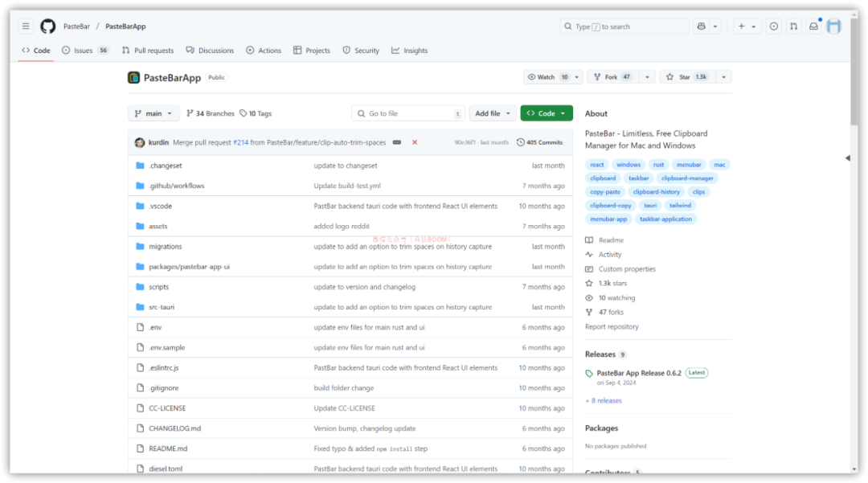Open the notifications inbox icon
Image resolution: width=868 pixels, height=483 pixels.
click(x=813, y=26)
